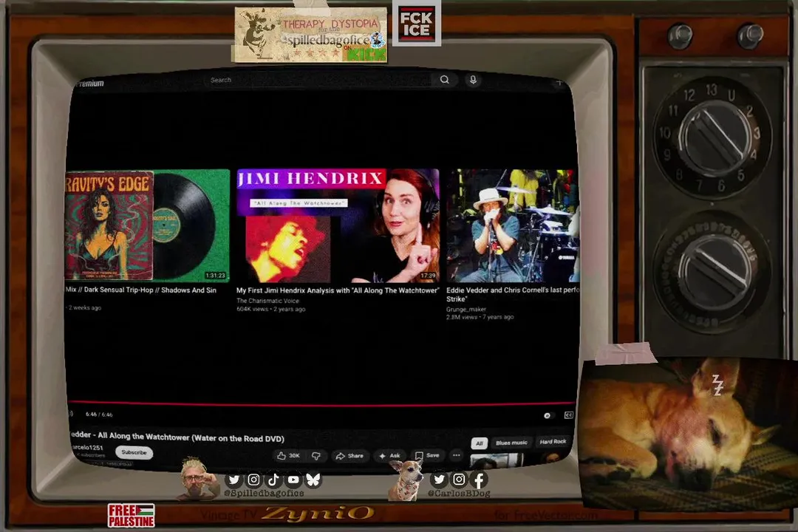Click the Share button
The image size is (798, 532).
349,456
